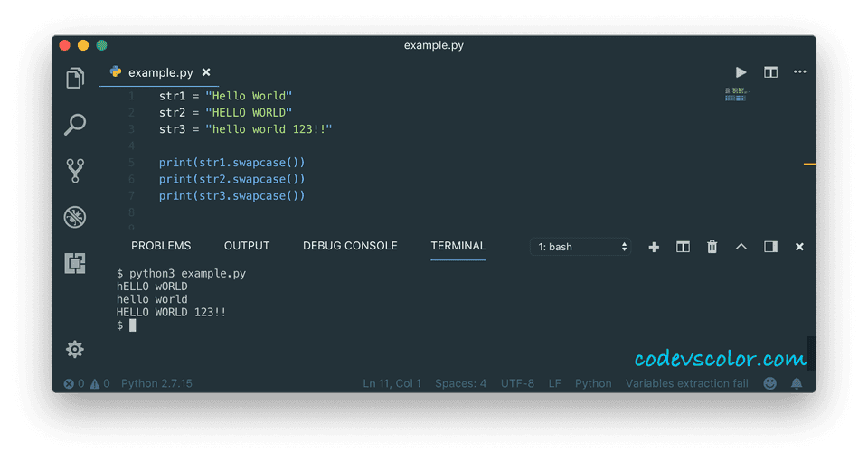Click terminal command 'python3 example.py'
The height and width of the screenshot is (461, 868).
[x=188, y=273]
